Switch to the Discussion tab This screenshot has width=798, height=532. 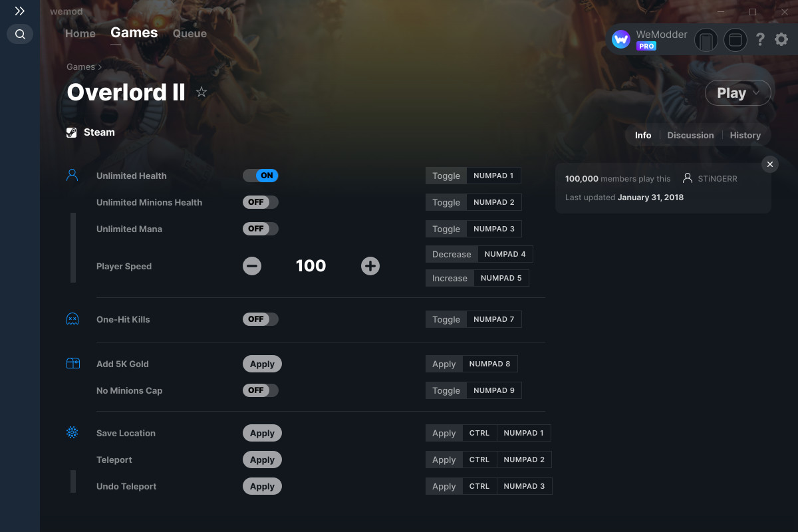690,135
